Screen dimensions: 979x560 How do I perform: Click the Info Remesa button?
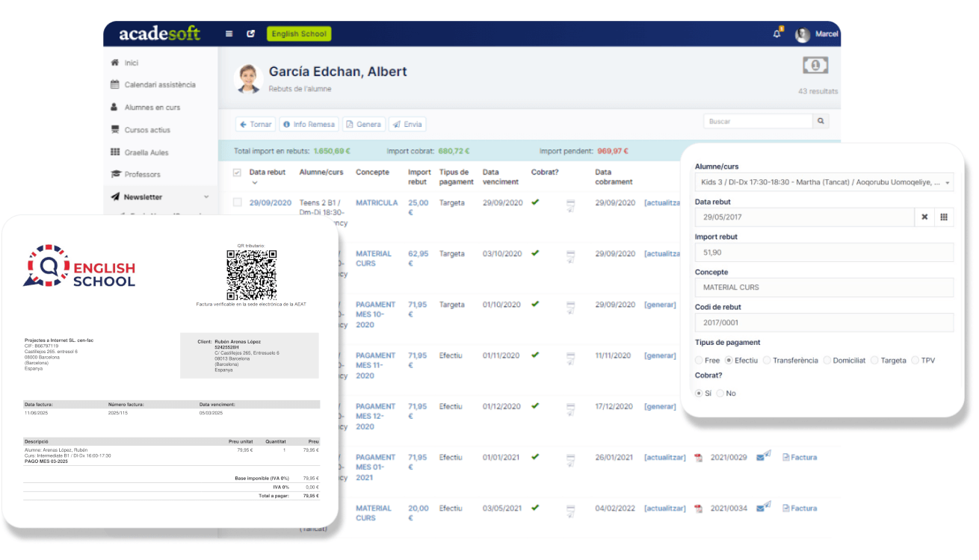309,124
